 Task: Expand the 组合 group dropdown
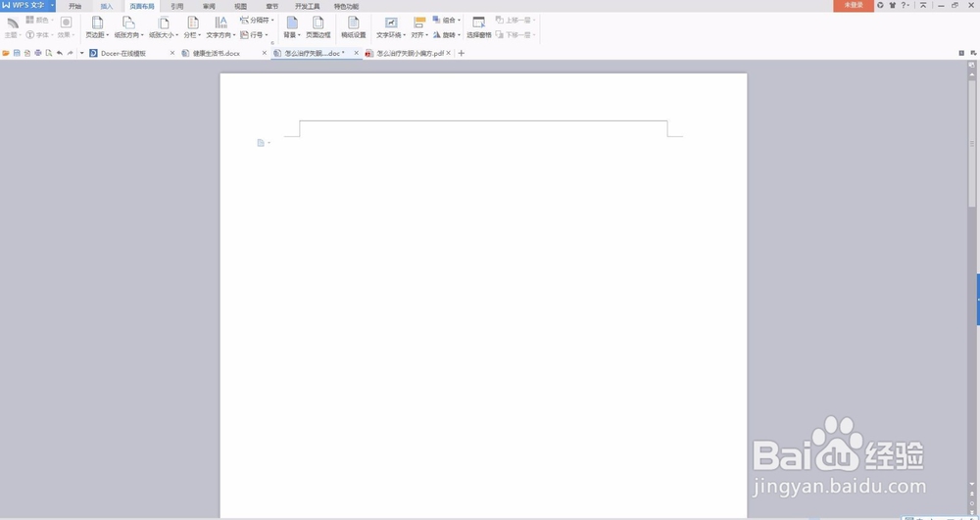(x=446, y=20)
